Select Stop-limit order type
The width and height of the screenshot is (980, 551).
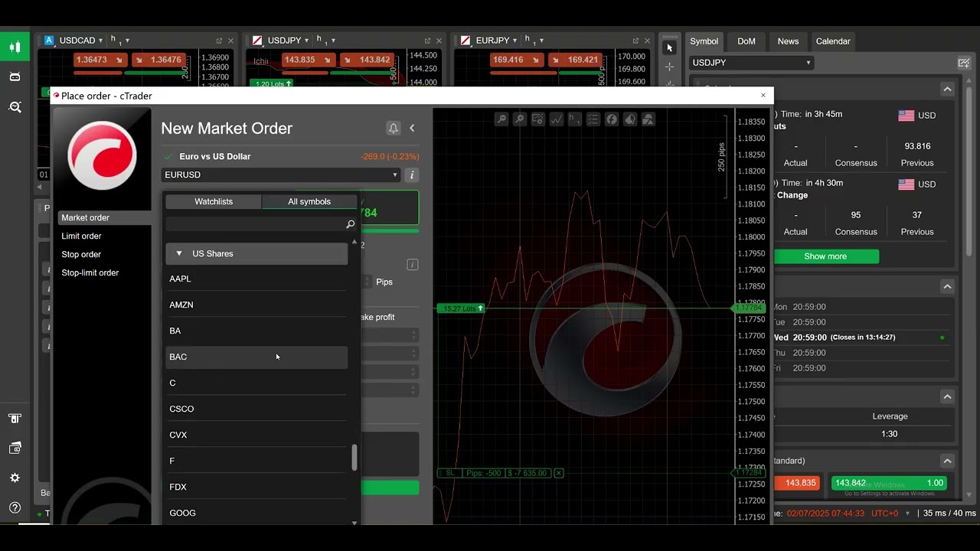103,273
